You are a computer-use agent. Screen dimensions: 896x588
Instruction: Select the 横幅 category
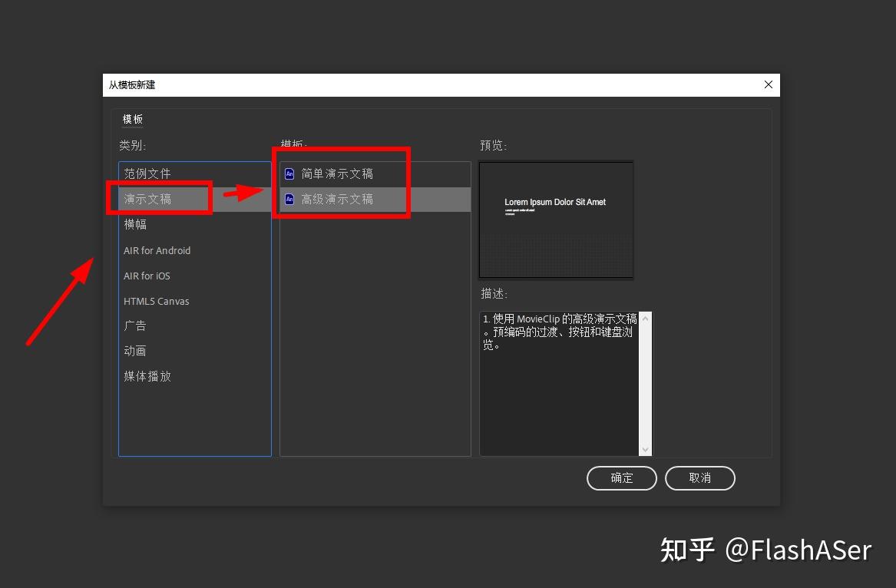(135, 224)
